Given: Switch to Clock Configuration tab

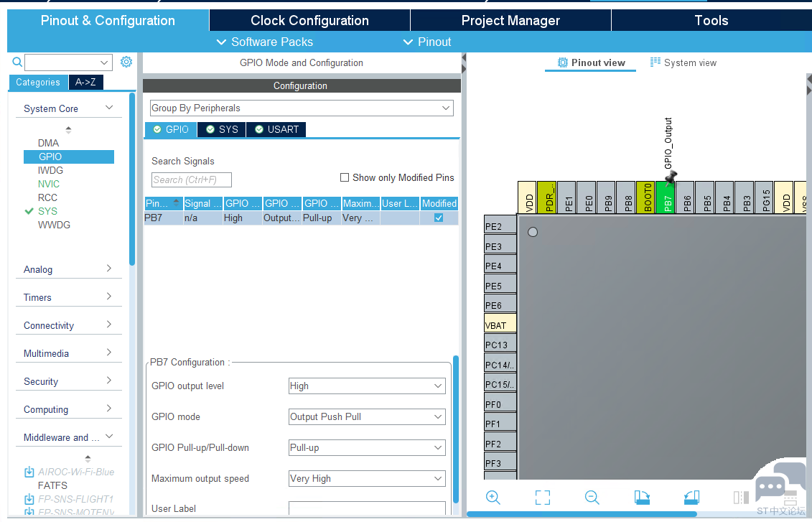Looking at the screenshot, I should click(309, 20).
